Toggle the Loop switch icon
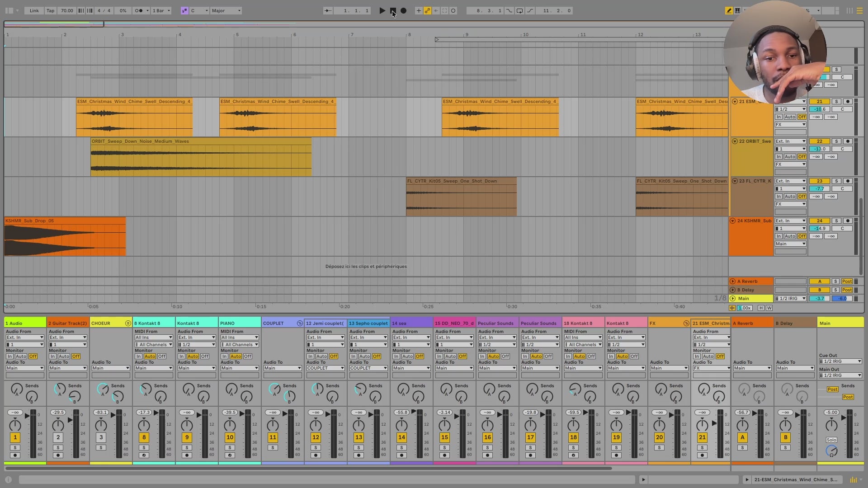 519,10
